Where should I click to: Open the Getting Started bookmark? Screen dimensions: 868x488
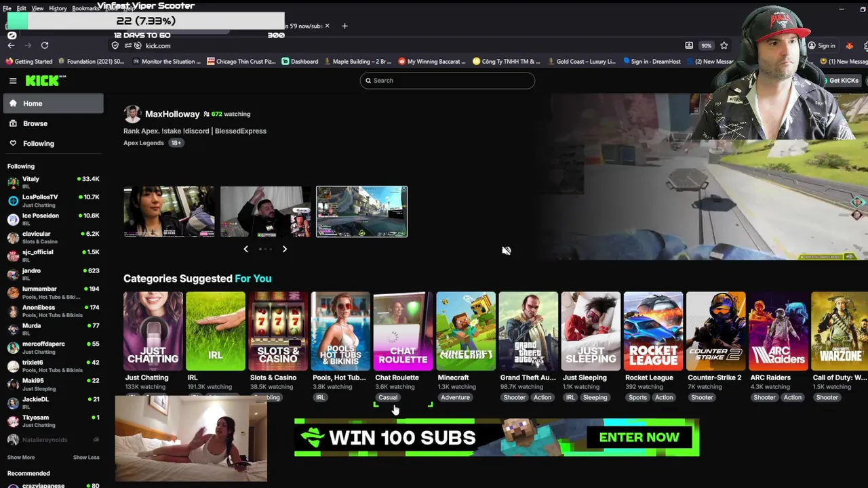28,62
